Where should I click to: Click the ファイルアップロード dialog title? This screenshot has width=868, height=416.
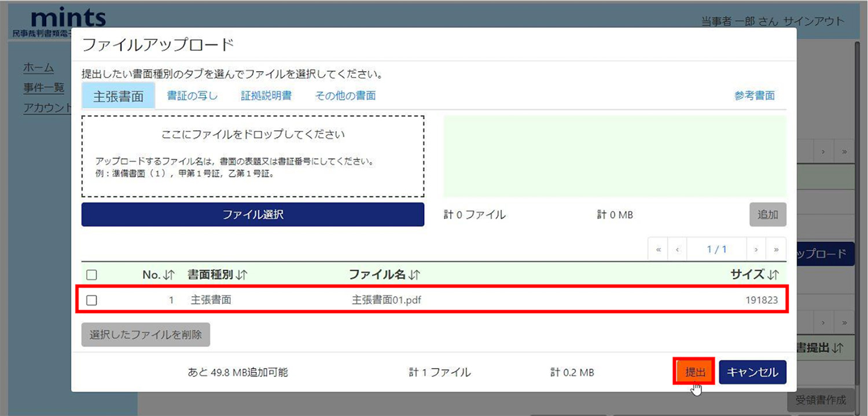click(158, 45)
